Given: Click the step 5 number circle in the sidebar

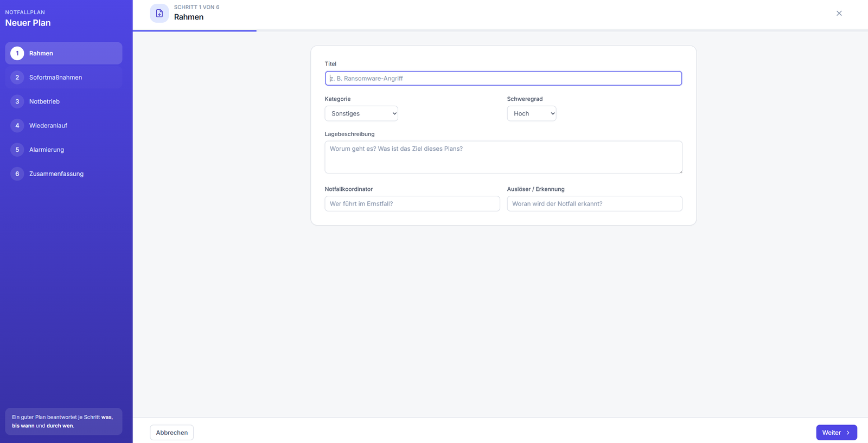Looking at the screenshot, I should pyautogui.click(x=17, y=150).
